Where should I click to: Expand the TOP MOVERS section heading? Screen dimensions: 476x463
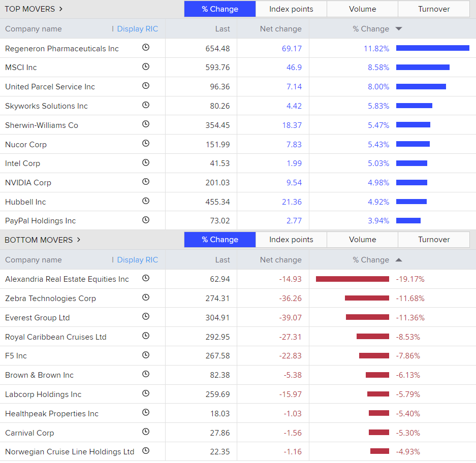34,9
